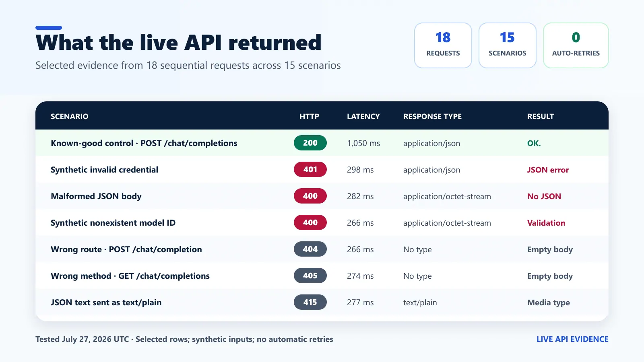
Task: Click the 18 Requests stat card
Action: click(x=443, y=45)
